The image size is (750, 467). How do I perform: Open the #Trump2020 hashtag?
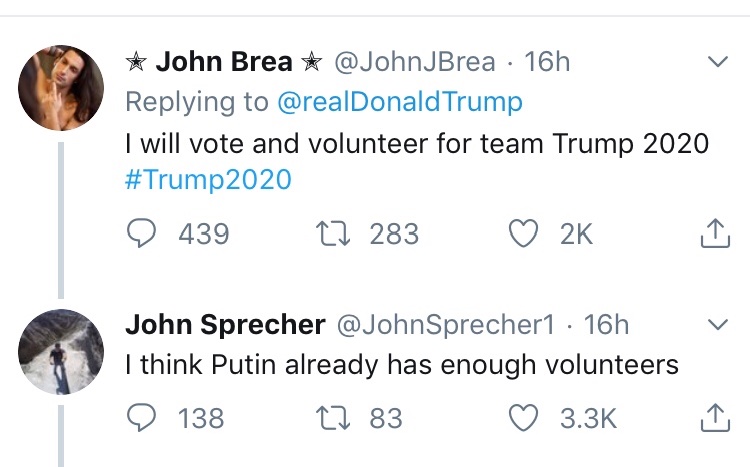(208, 180)
